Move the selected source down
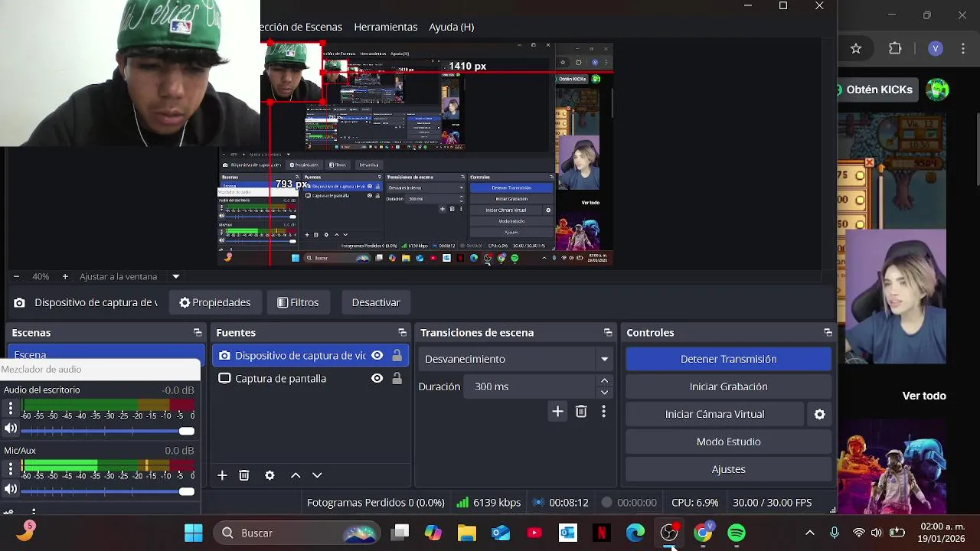Viewport: 980px width, 551px height. (x=317, y=475)
